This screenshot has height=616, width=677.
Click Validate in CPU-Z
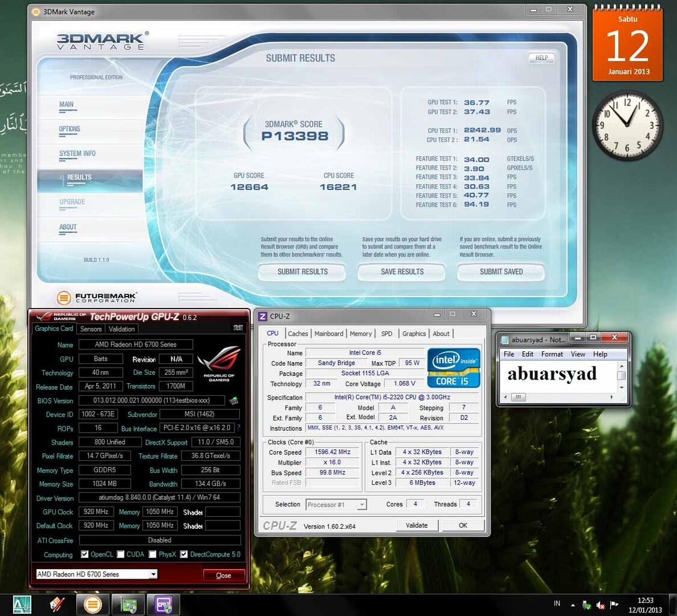pos(417,525)
